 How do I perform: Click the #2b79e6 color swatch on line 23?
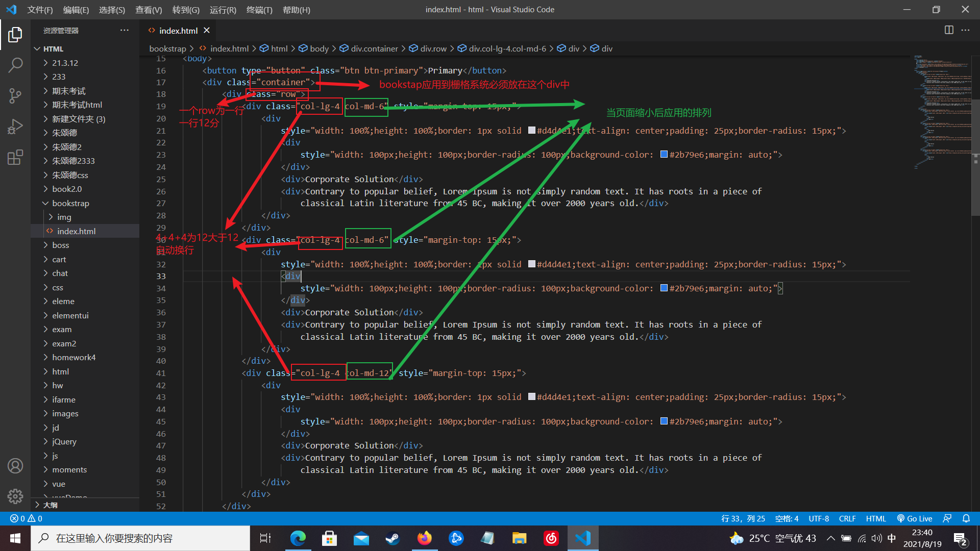(664, 155)
